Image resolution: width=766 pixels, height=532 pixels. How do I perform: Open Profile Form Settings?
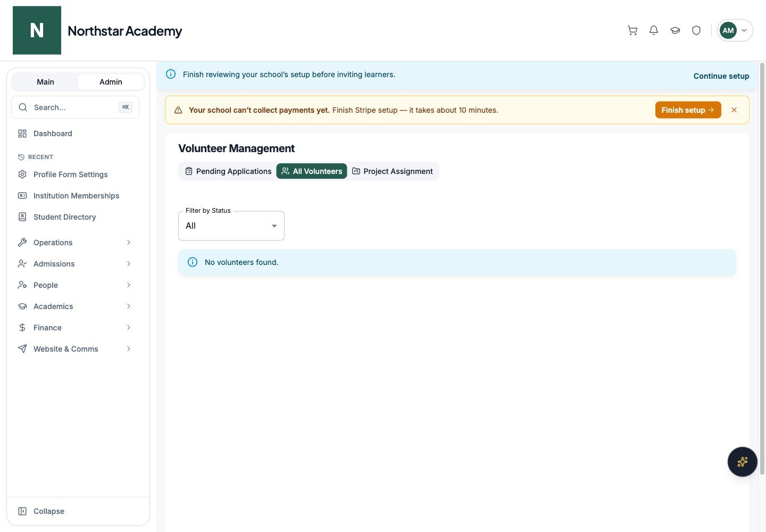[75, 174]
